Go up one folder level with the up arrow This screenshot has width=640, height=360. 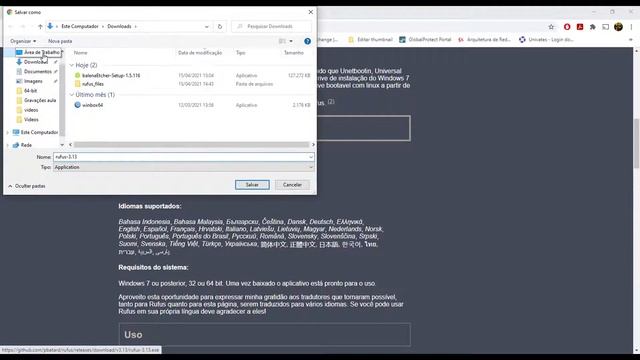40,27
